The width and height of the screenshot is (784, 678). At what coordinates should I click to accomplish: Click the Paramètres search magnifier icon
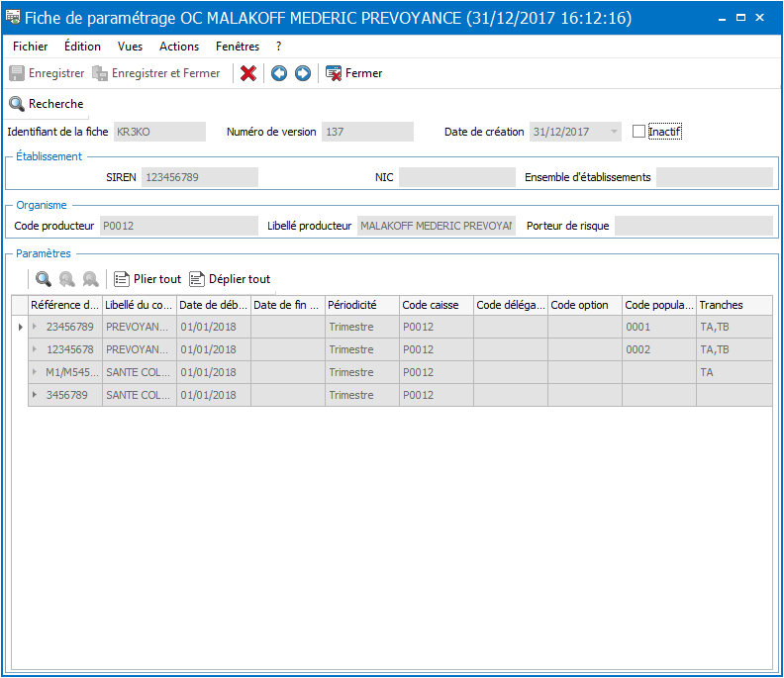point(44,279)
